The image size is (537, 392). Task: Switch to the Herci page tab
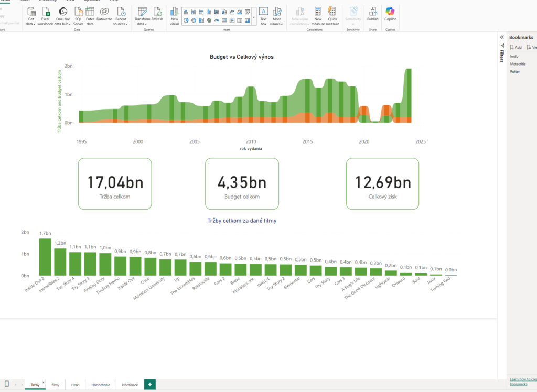coord(76,385)
